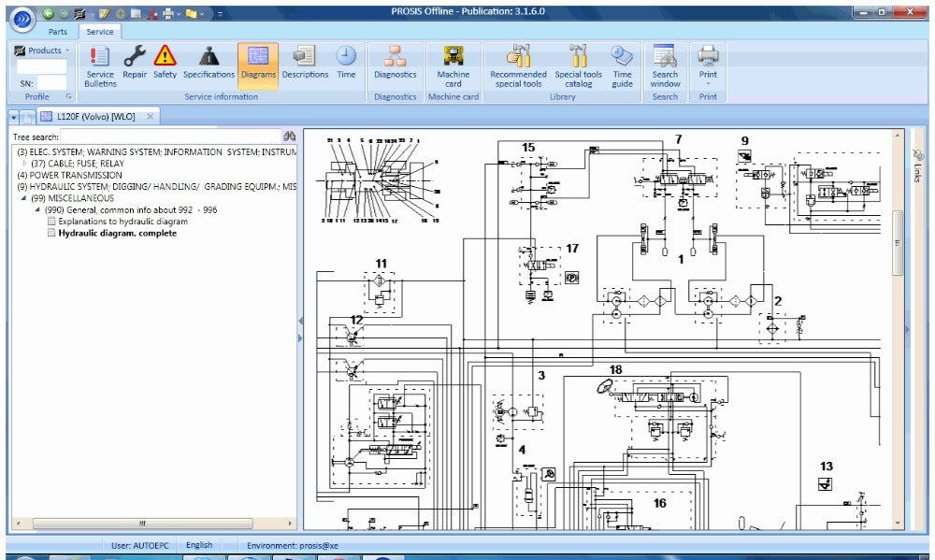Viewport: 935px width, 560px height.
Task: Switch to the Parts ribbon tab
Action: pyautogui.click(x=58, y=31)
